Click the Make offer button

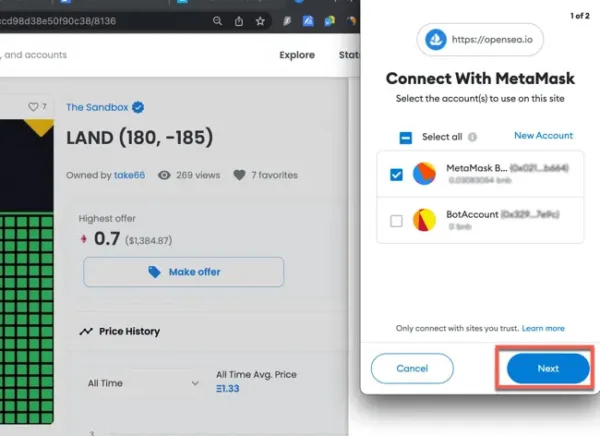coord(184,272)
